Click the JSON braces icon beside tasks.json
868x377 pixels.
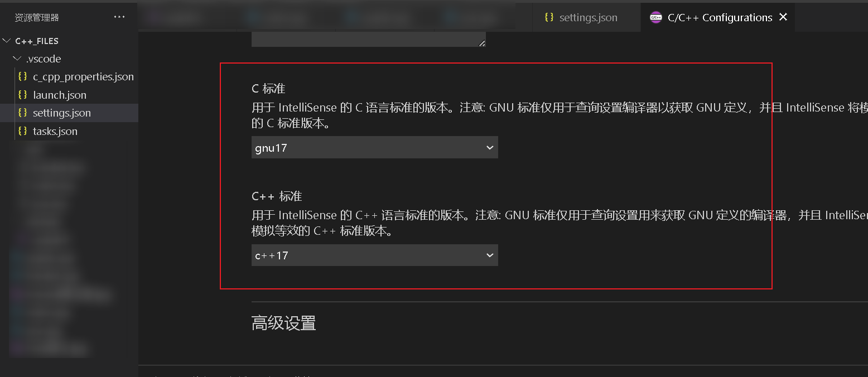pos(22,131)
